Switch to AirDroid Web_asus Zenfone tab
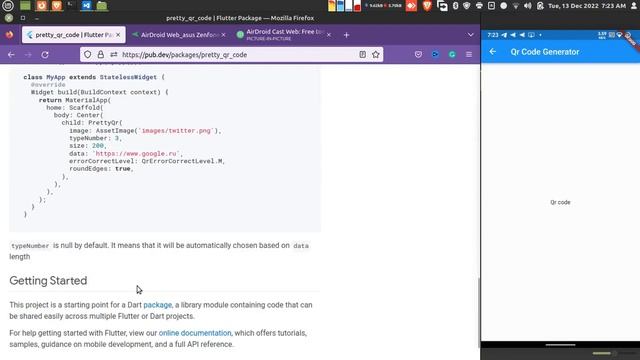Screen dimensions: 640x360 pos(179,35)
